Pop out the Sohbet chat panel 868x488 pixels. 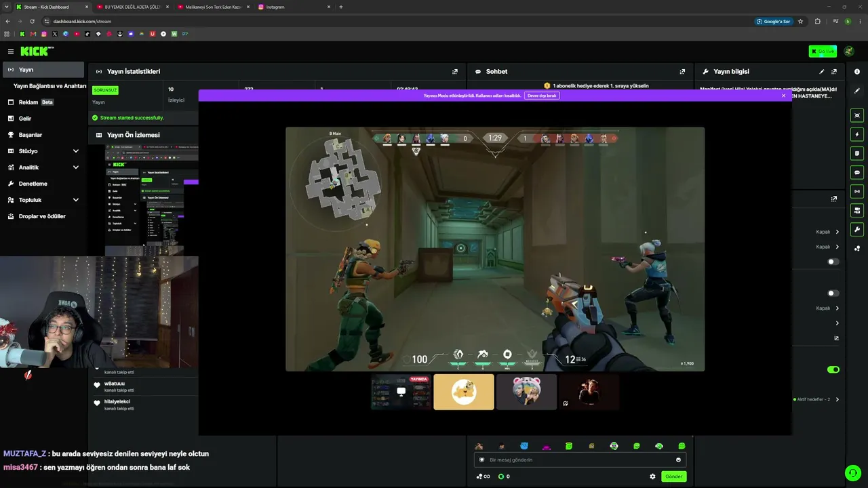click(x=682, y=71)
